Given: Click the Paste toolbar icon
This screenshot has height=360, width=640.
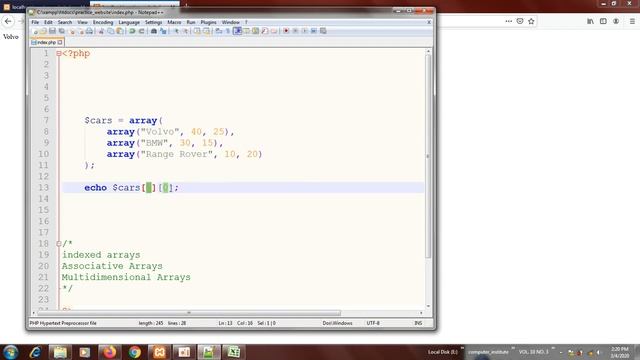Looking at the screenshot, I should click(120, 31).
